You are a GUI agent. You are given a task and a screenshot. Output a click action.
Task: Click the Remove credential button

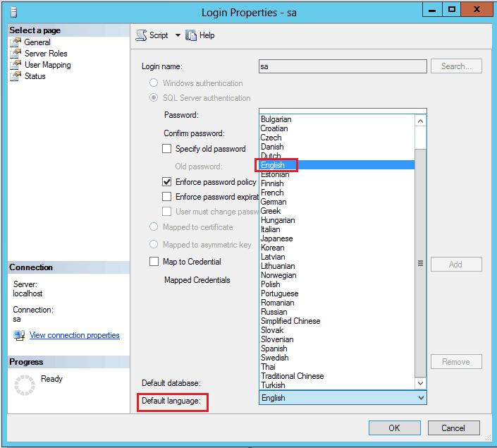(x=456, y=362)
